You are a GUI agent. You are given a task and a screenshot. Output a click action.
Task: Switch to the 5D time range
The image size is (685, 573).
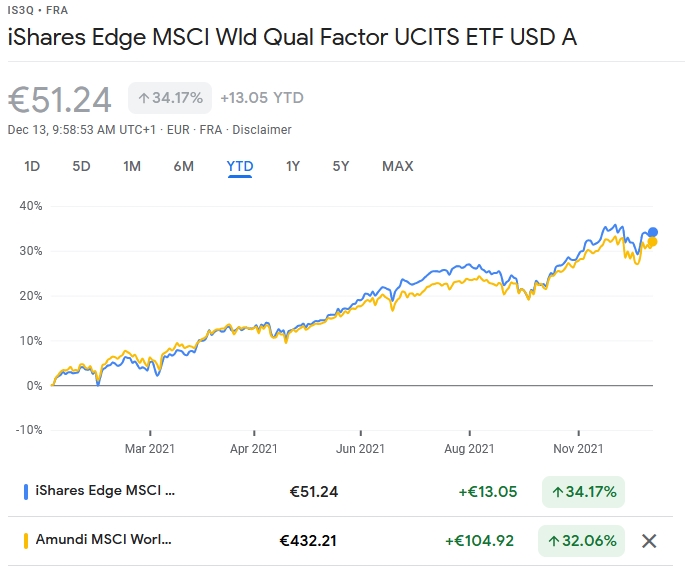81,166
